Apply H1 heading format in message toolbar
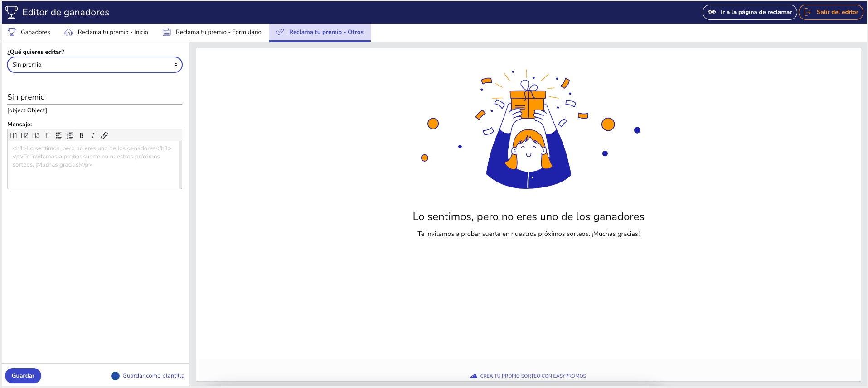 13,135
